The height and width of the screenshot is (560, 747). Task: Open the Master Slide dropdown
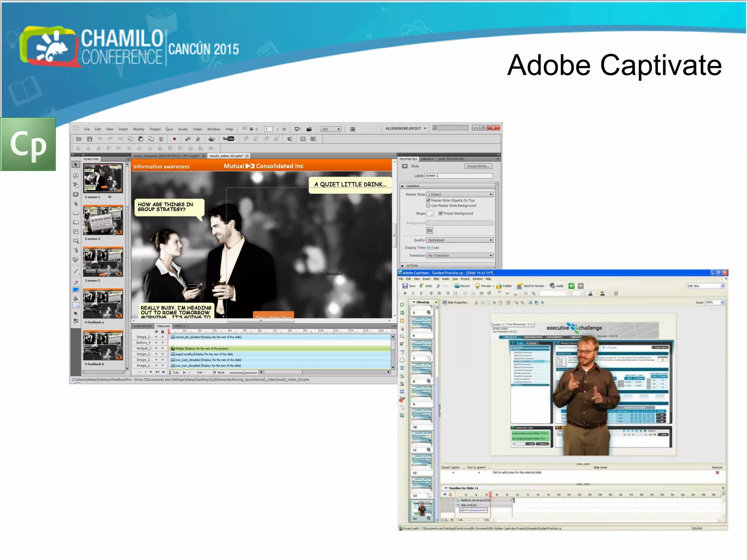point(460,194)
